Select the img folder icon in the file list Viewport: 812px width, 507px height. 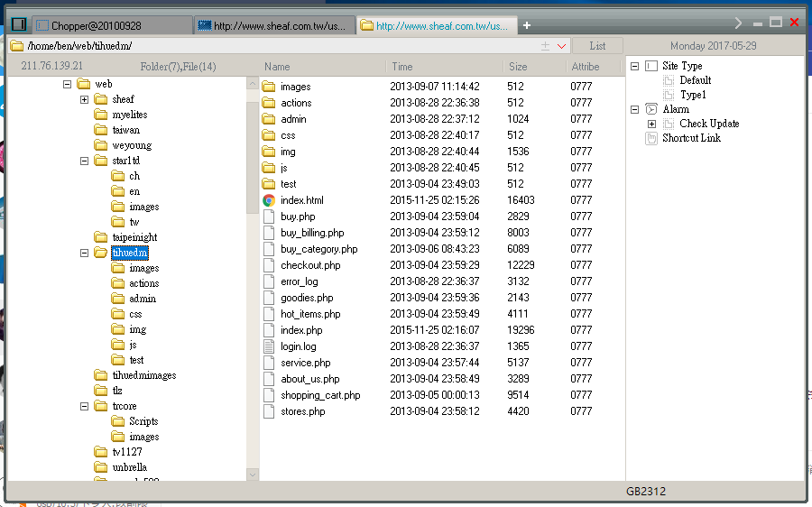pyautogui.click(x=269, y=152)
